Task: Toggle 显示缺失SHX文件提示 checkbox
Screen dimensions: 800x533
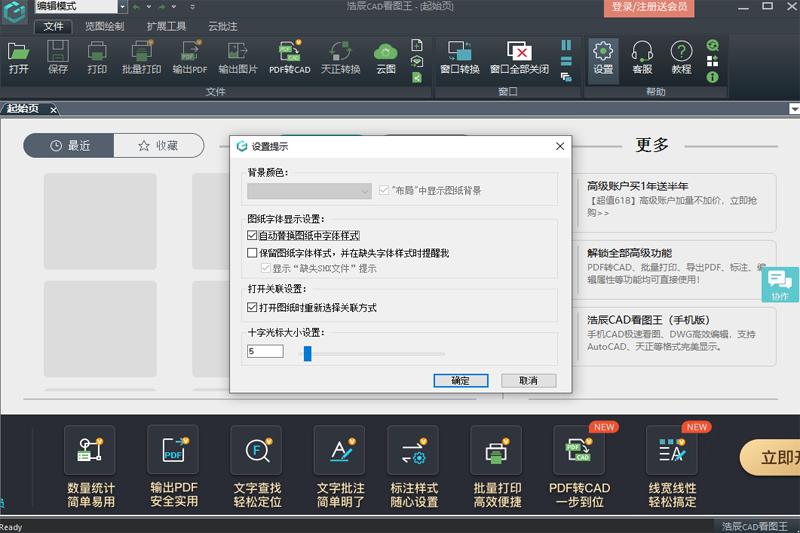Action: [265, 268]
